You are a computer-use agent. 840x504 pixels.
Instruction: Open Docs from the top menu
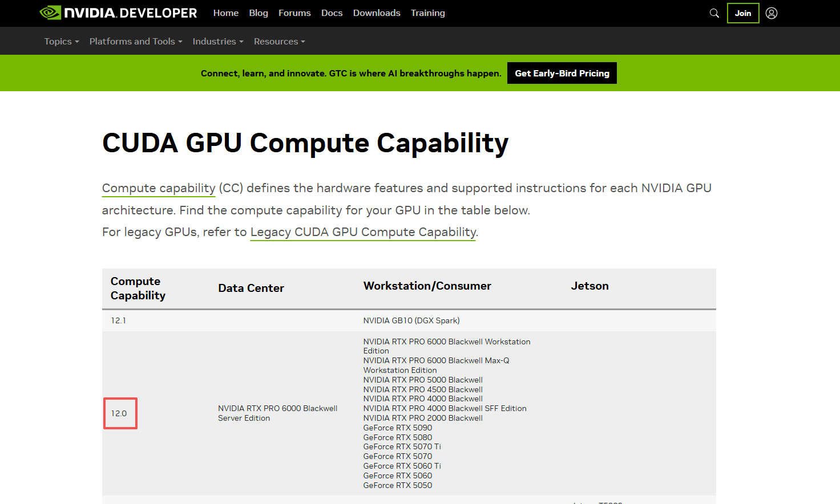click(x=332, y=13)
